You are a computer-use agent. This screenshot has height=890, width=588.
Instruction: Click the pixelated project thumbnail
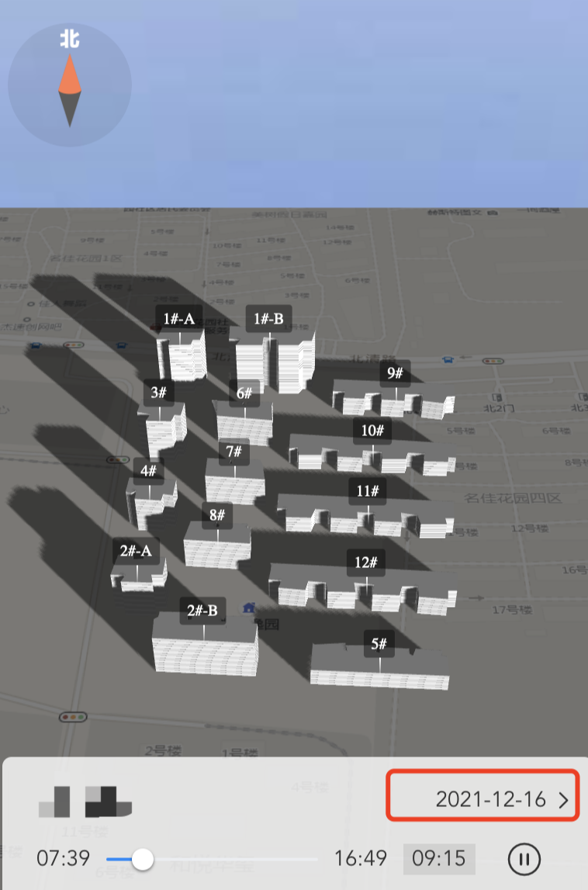coord(85,802)
